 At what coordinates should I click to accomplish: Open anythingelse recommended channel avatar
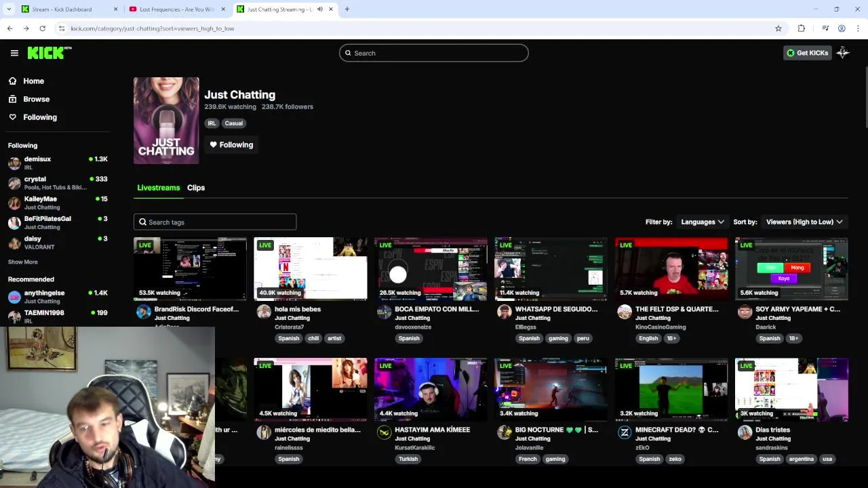click(x=14, y=297)
